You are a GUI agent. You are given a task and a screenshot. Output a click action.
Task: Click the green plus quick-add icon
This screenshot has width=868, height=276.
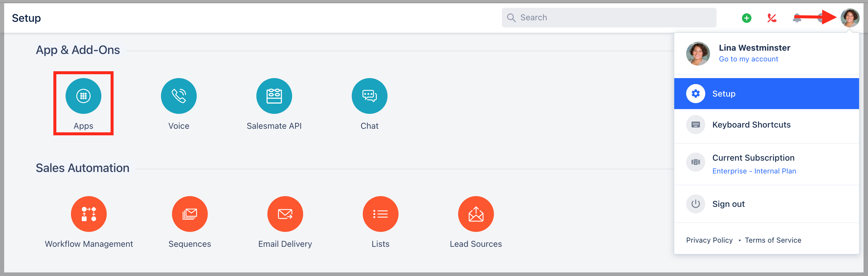(x=746, y=18)
